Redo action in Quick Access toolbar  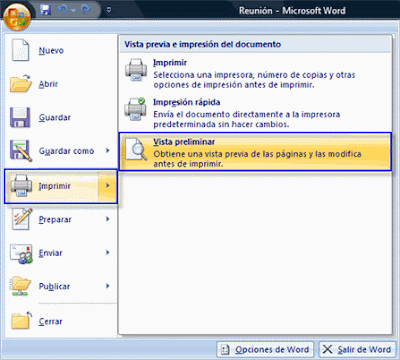86,10
